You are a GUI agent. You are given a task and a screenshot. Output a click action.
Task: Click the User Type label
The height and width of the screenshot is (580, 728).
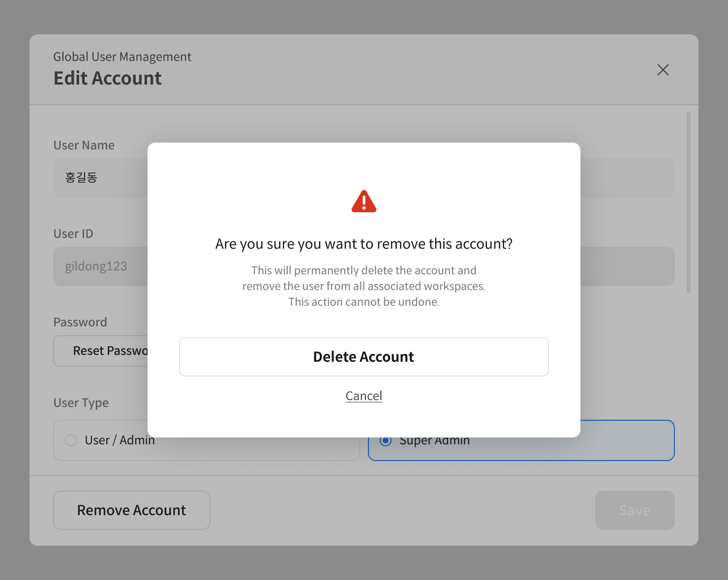81,403
